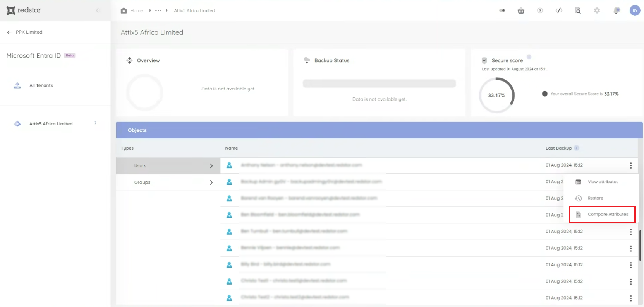Open the help question mark icon

[540, 10]
